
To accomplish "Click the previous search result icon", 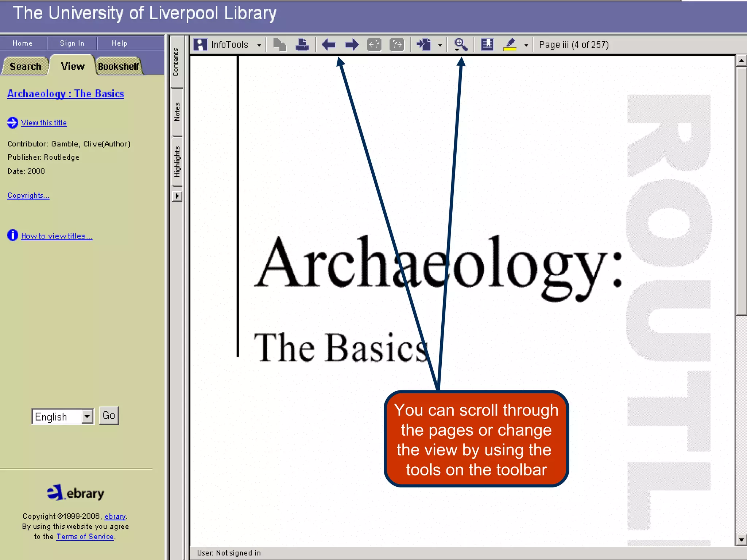I will click(x=374, y=44).
